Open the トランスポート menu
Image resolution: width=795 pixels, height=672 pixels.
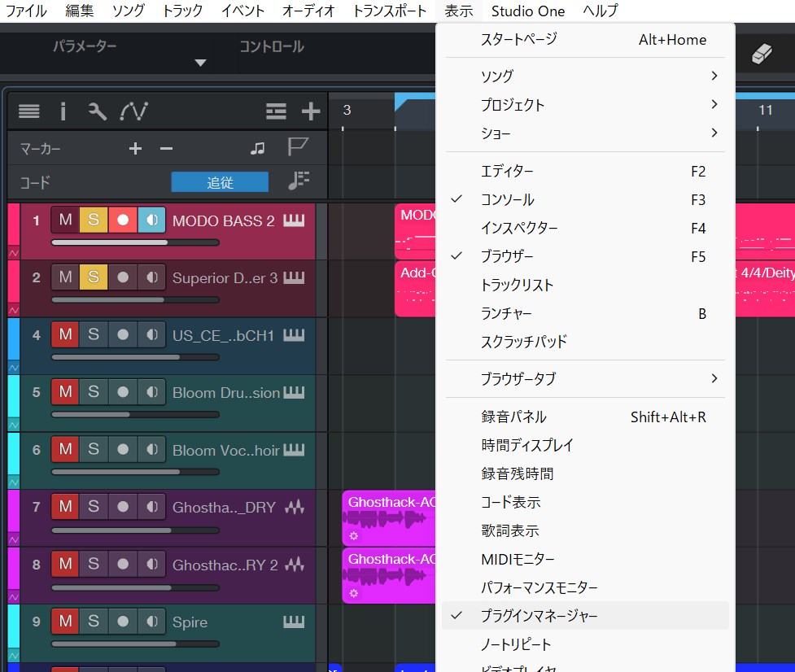389,11
